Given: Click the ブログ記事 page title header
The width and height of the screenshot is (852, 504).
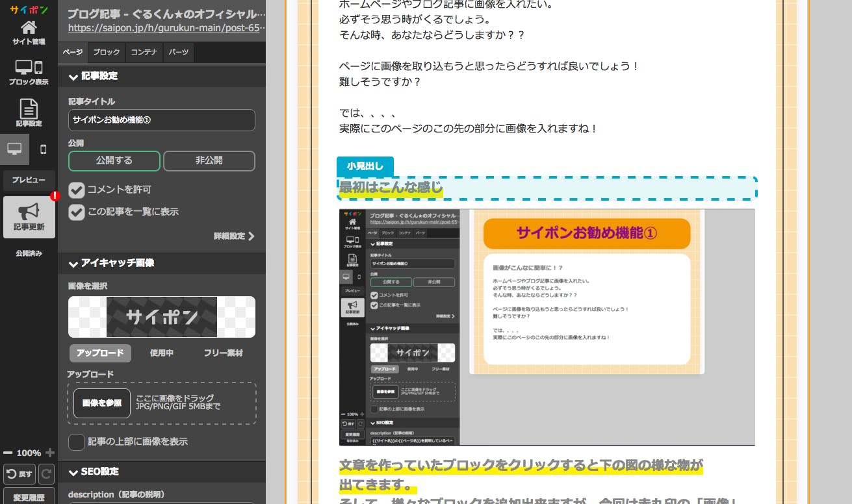Looking at the screenshot, I should click(166, 14).
